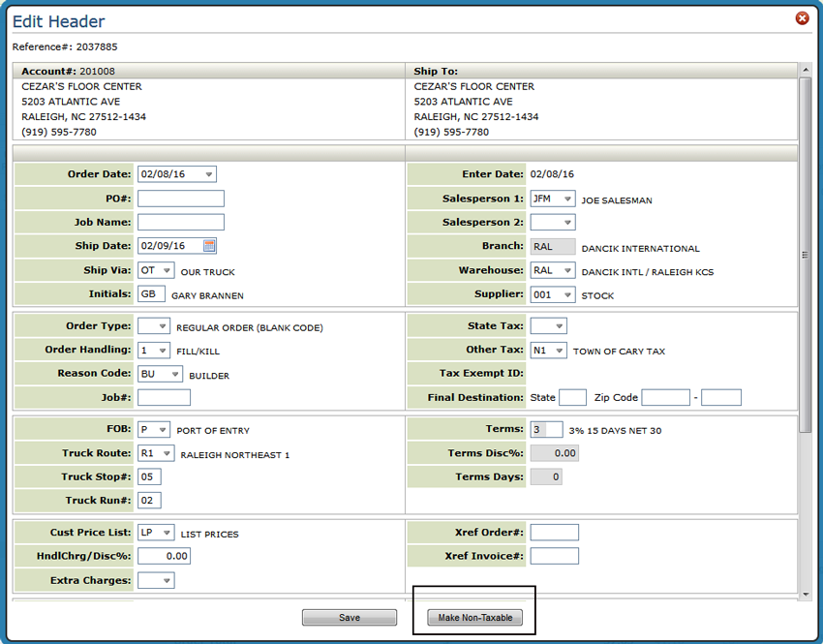Click the vertical scrollbar down arrow
Image resolution: width=823 pixels, height=644 pixels.
tap(805, 594)
